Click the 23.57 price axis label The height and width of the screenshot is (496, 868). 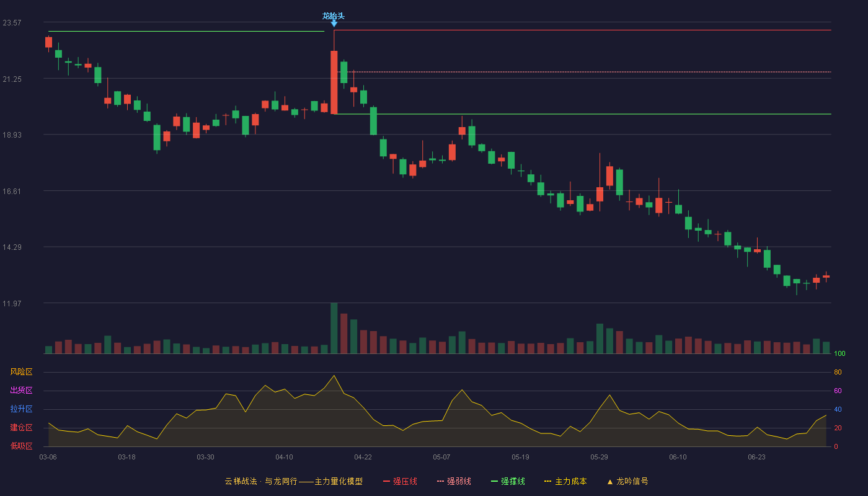pos(12,23)
